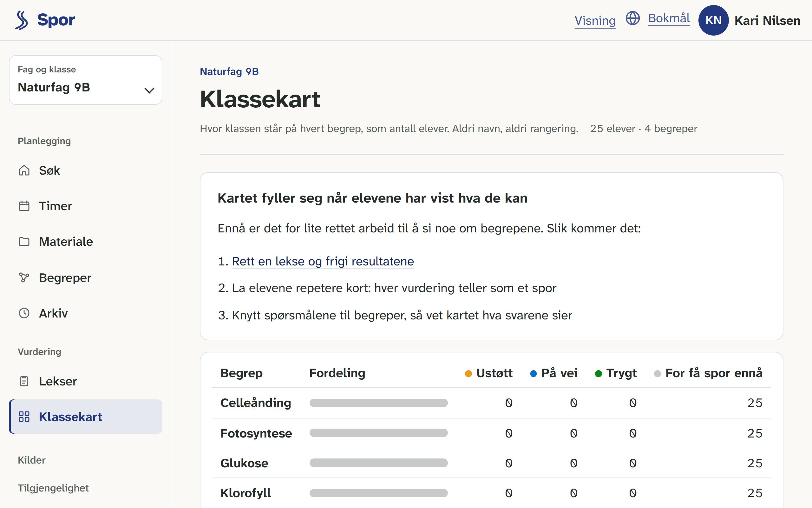Select the Fotosyntese row label

coord(256,433)
